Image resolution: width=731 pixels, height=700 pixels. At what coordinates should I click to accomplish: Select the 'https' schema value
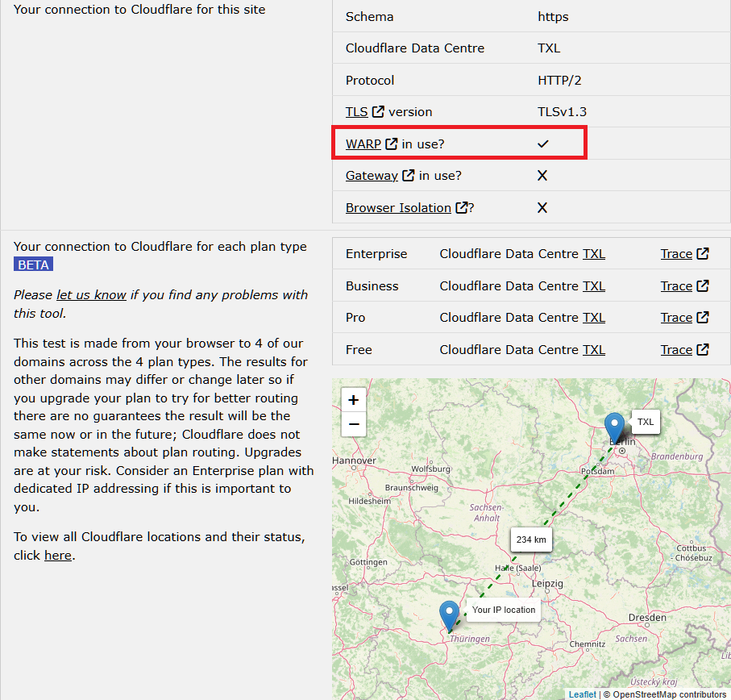coord(553,17)
